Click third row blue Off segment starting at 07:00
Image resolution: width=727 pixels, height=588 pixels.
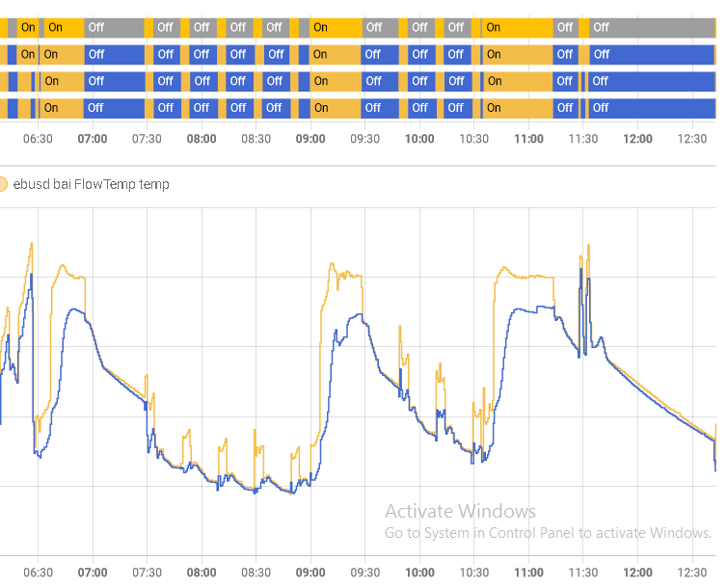coord(116,81)
